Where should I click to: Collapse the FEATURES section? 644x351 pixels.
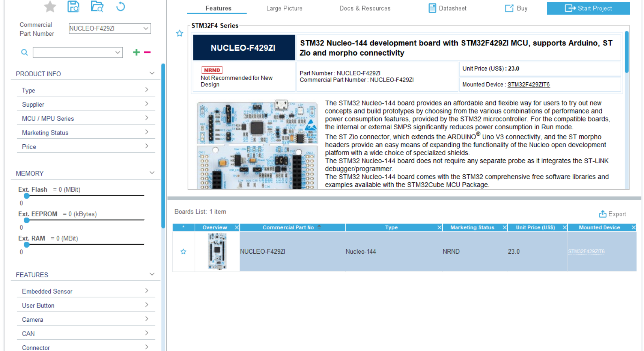coord(152,274)
